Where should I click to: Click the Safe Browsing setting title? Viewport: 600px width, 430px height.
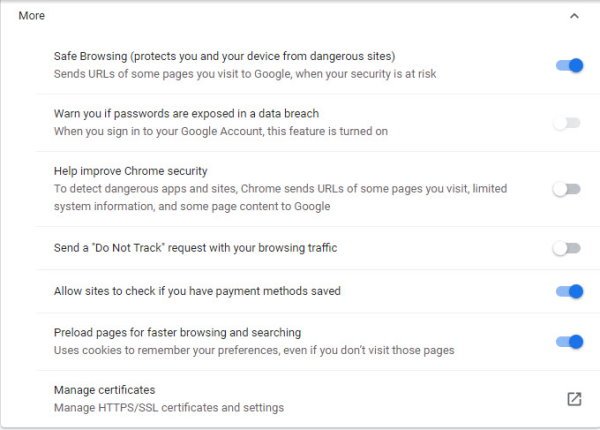(x=225, y=56)
